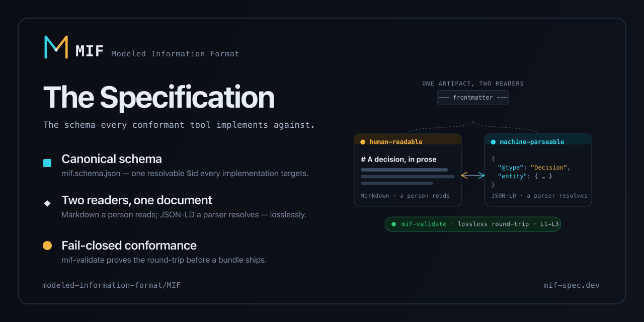Image resolution: width=644 pixels, height=322 pixels.
Task: Click "The schema every conformant tool implements against."
Action: point(179,125)
